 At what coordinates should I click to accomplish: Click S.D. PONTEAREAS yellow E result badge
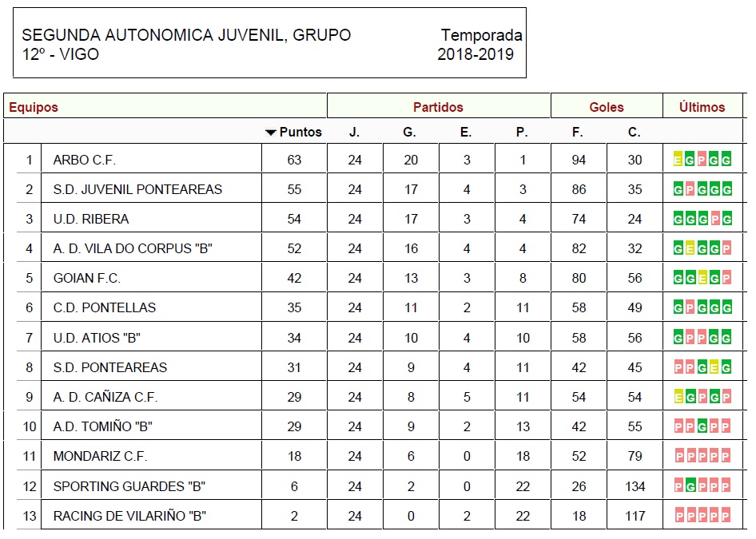tap(714, 367)
